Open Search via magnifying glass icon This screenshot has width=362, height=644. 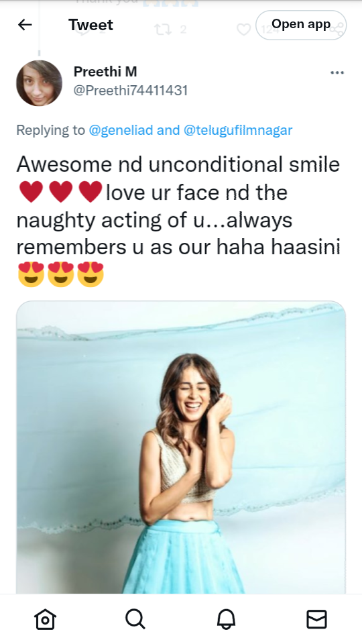click(135, 619)
